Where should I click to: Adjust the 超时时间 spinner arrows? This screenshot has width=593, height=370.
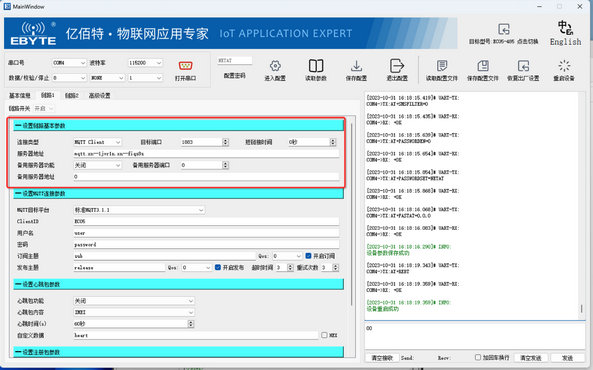tap(290, 267)
